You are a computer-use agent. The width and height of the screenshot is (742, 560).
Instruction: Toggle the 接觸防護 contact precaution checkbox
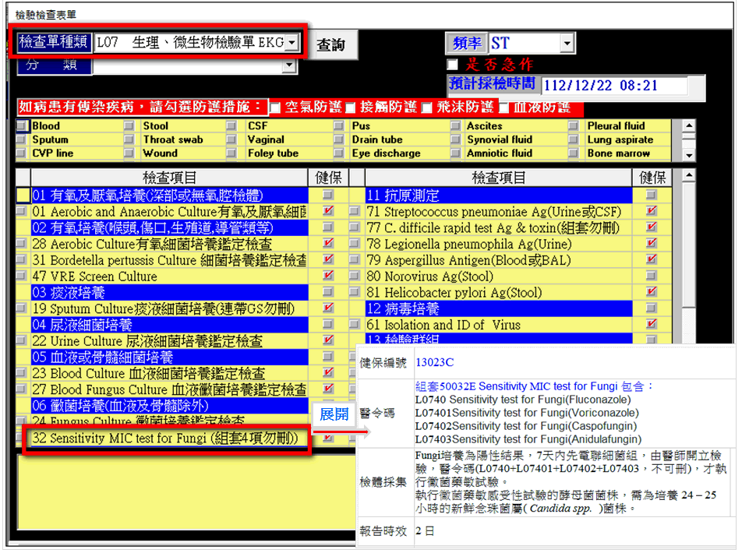click(x=351, y=107)
